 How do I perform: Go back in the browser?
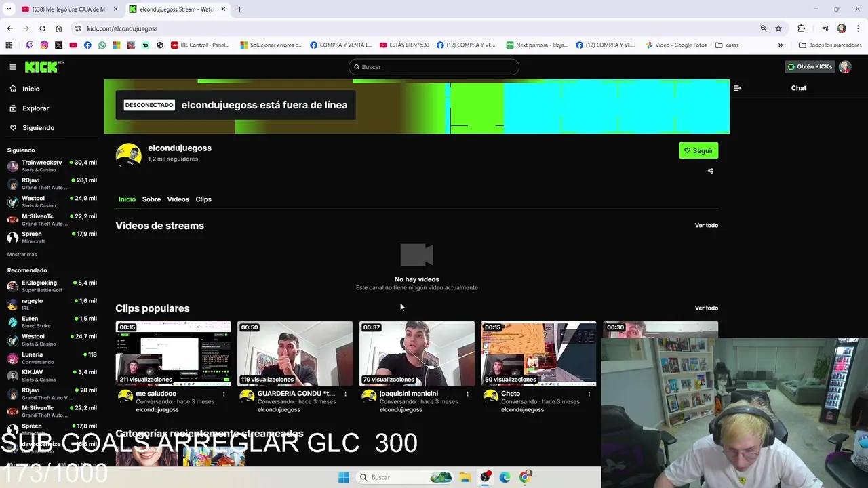click(x=9, y=28)
